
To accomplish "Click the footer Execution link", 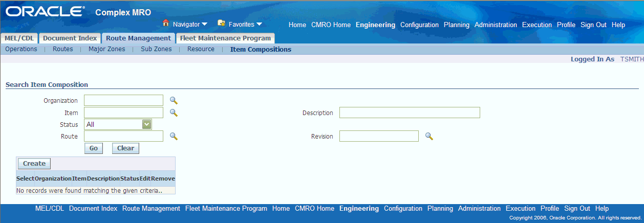I will 521,208.
